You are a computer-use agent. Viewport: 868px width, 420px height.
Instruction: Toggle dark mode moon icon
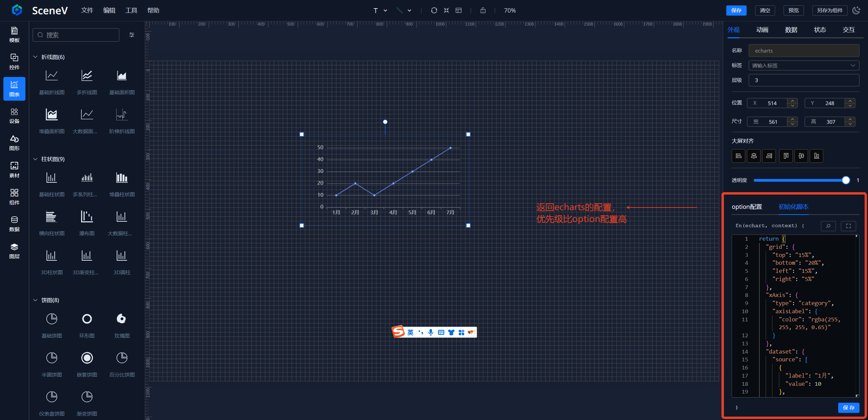(856, 11)
